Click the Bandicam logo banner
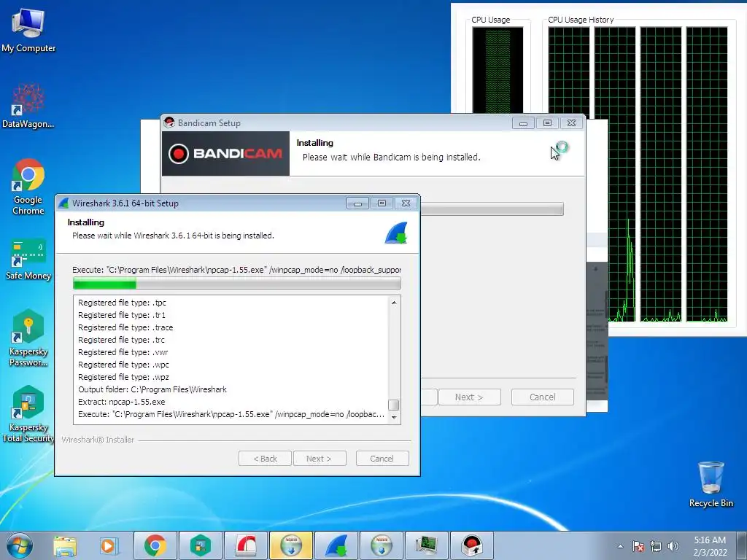The height and width of the screenshot is (560, 747). (x=225, y=154)
